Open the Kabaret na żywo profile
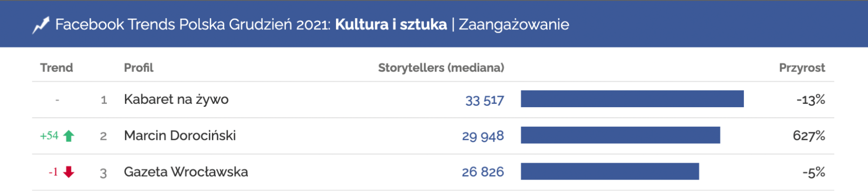 coord(176,99)
